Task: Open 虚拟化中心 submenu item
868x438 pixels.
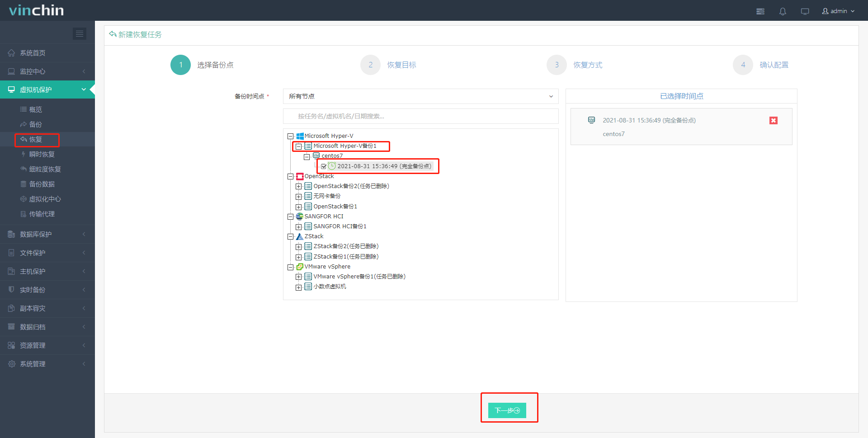Action: point(45,199)
